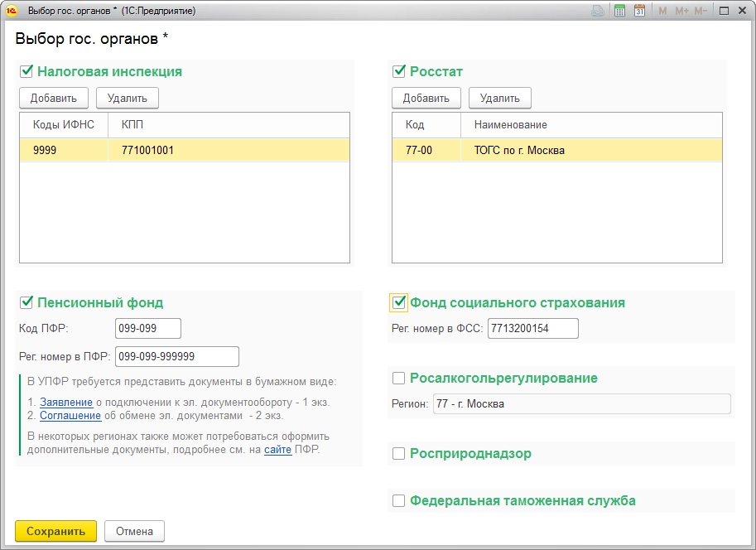Uncheck the Пенсионный фонд checkbox

tap(26, 302)
